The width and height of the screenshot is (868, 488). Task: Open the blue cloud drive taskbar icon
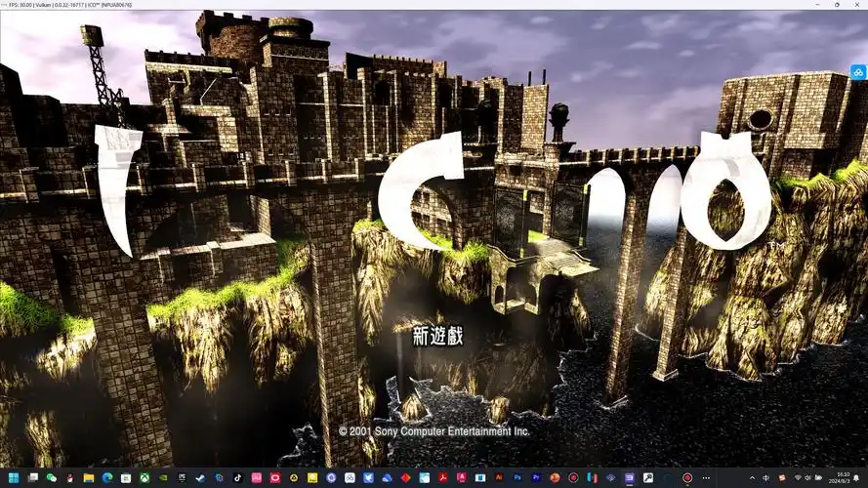coord(387,477)
